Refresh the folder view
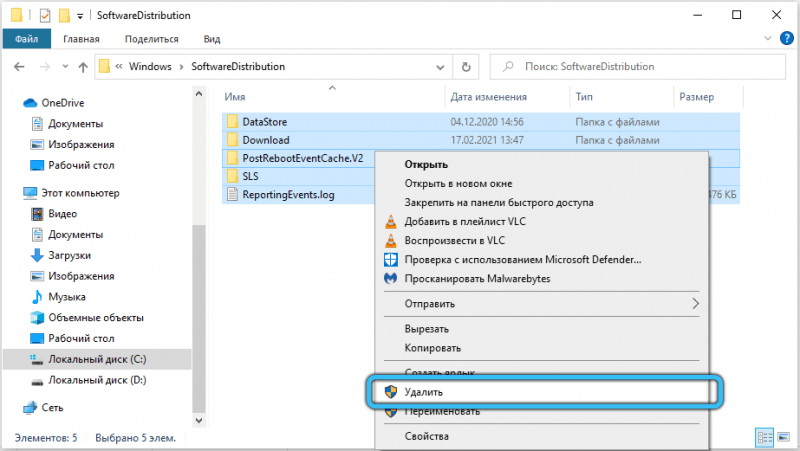 (466, 67)
